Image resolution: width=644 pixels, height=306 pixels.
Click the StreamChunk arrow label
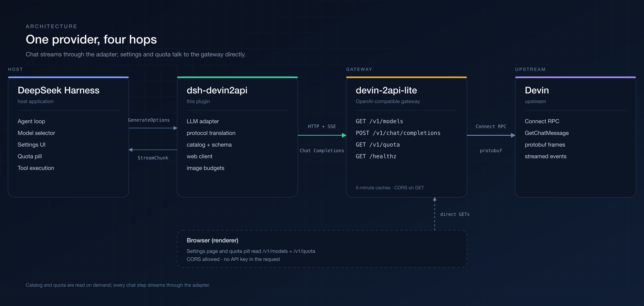[153, 158]
